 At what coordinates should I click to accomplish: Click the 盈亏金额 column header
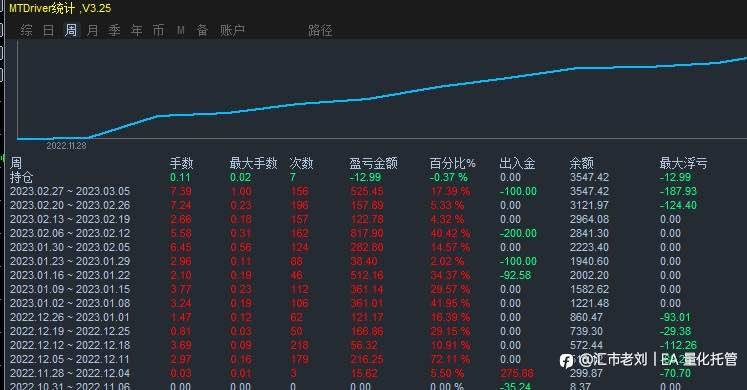tap(374, 163)
